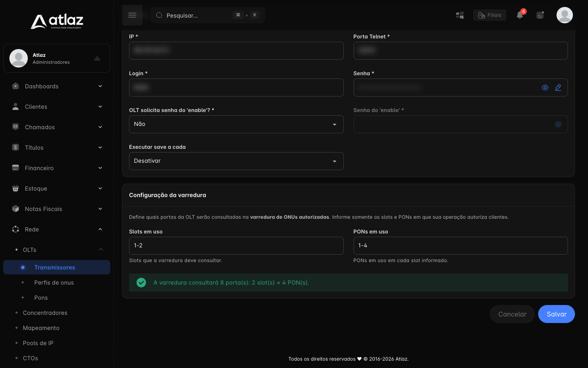
Task: Show the Senha password with eye icon
Action: tap(545, 88)
